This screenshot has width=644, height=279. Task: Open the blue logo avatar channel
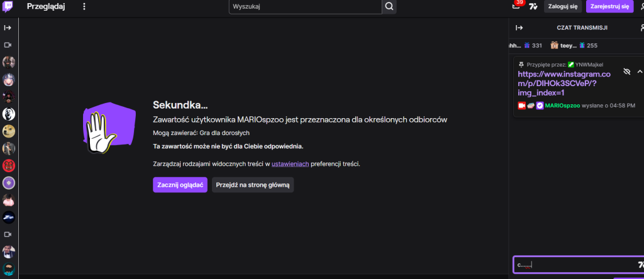(x=9, y=217)
